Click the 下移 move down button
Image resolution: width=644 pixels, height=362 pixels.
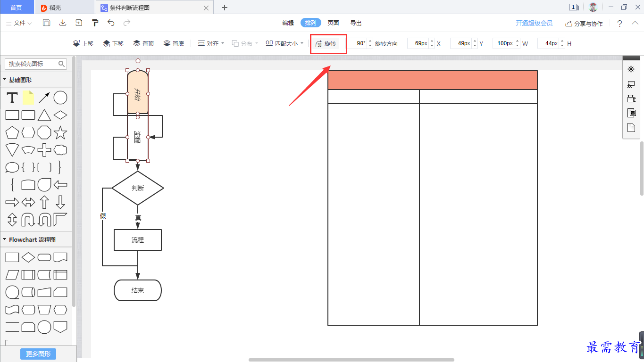coord(113,43)
